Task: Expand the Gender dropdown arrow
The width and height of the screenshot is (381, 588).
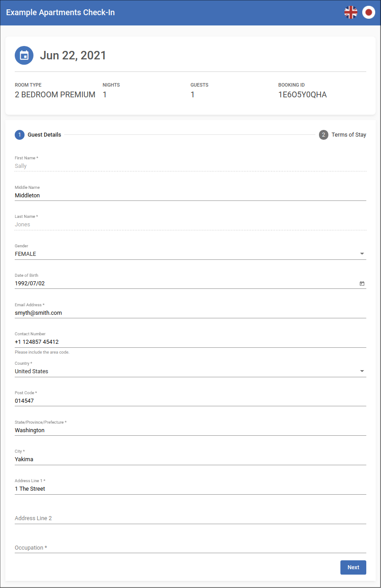Action: coord(362,254)
